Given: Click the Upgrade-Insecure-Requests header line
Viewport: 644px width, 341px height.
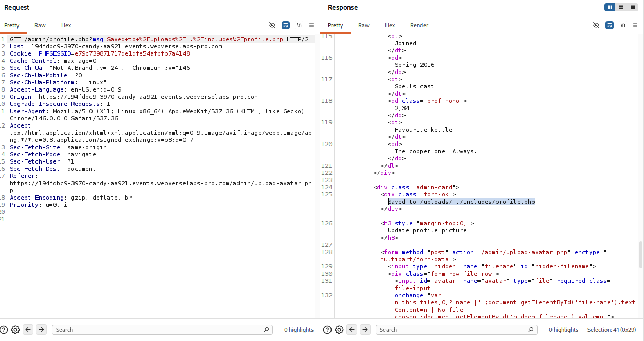Looking at the screenshot, I should (60, 104).
